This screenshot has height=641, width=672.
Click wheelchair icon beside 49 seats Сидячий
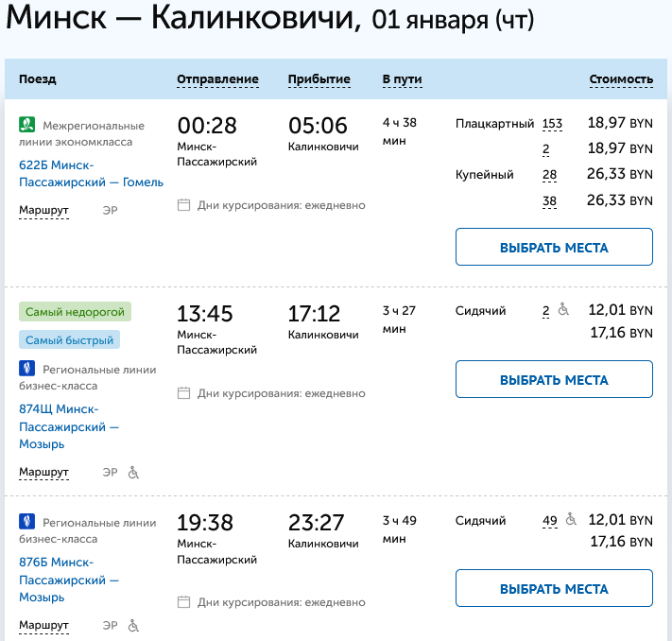click(571, 519)
